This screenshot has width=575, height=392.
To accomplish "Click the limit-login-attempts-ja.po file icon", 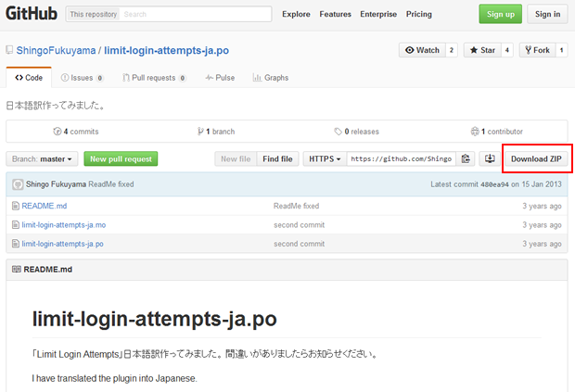I will pyautogui.click(x=16, y=244).
